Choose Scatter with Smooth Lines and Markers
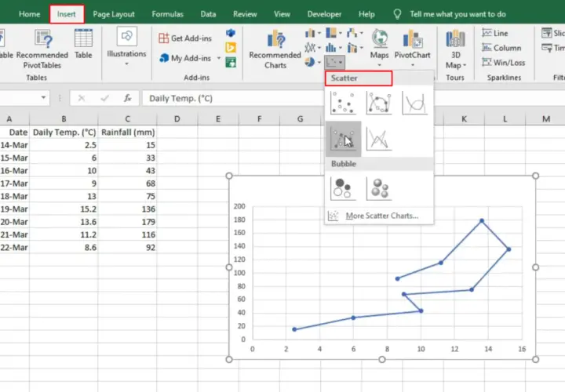Screen dimensions: 565x392 tap(379, 103)
